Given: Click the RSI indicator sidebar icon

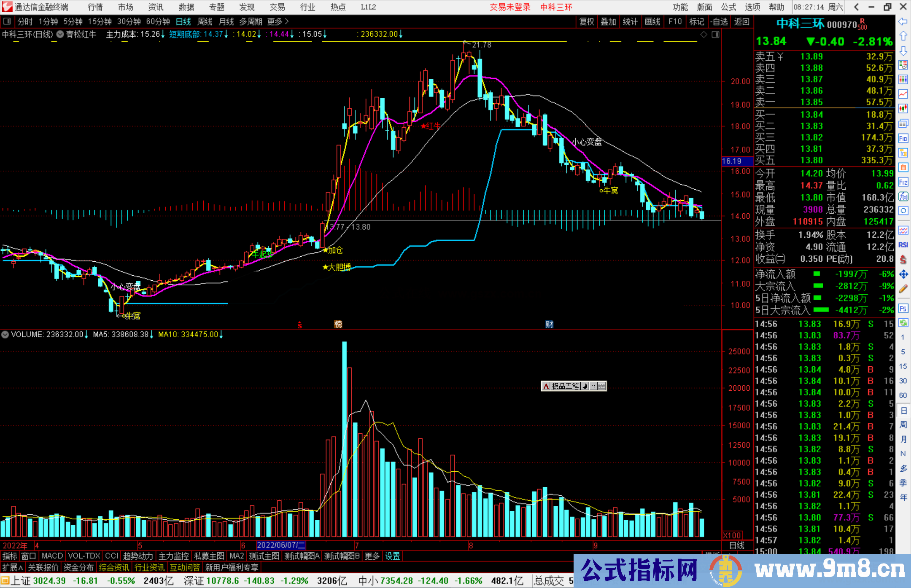Looking at the screenshot, I should pos(903,245).
